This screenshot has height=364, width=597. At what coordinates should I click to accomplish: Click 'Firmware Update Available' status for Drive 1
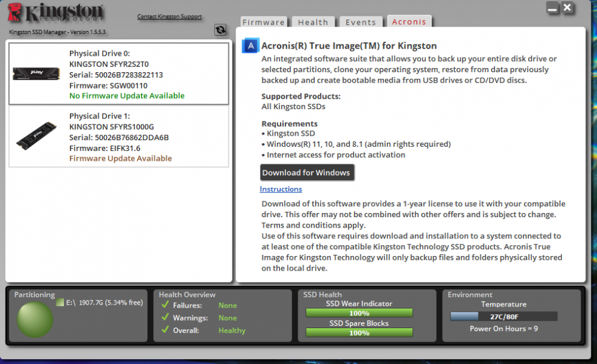120,158
